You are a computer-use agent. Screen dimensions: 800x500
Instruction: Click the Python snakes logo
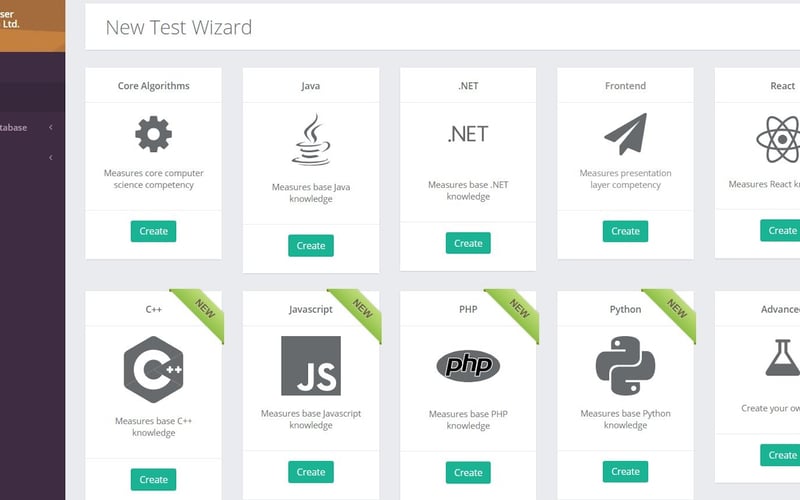point(626,365)
